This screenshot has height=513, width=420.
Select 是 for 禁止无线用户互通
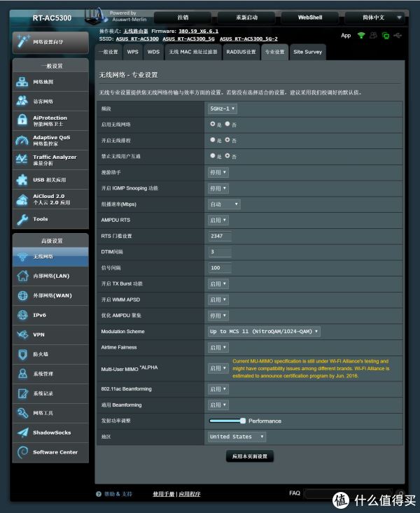pos(213,156)
